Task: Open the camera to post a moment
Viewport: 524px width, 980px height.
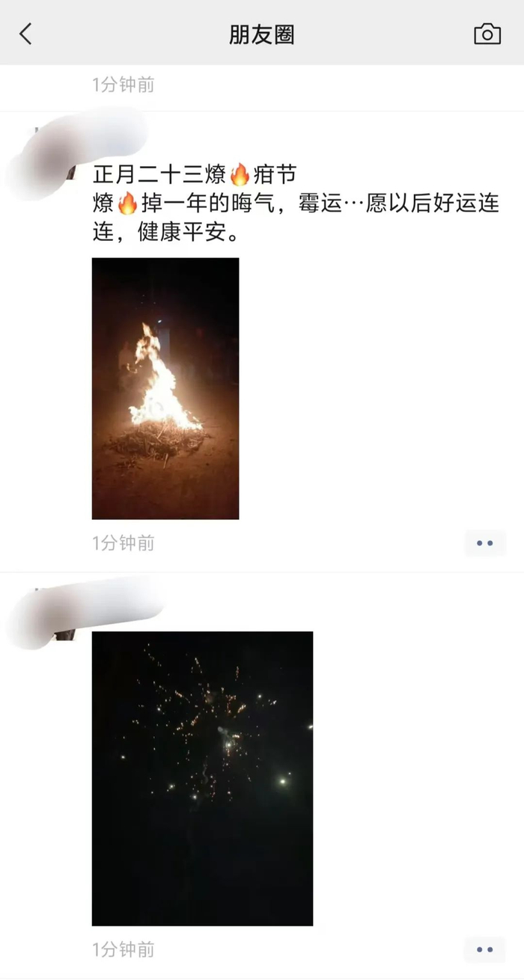Action: [x=487, y=34]
